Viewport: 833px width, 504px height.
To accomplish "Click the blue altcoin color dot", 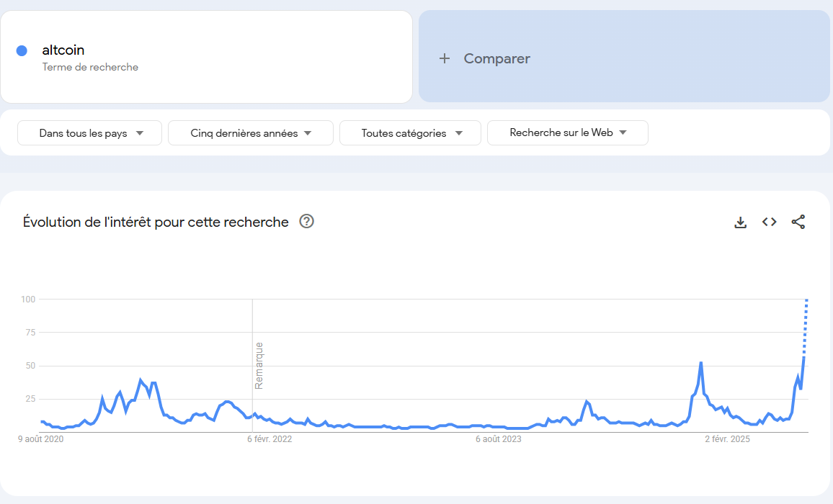I will pyautogui.click(x=22, y=50).
